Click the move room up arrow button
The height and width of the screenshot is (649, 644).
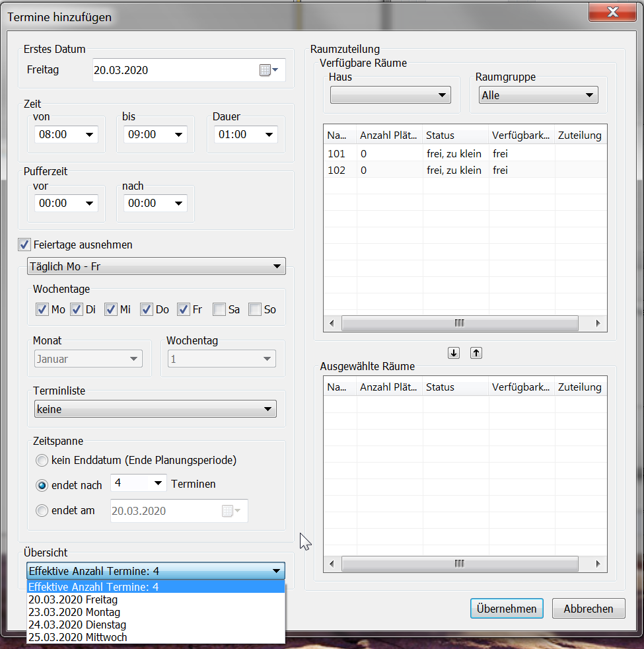pyautogui.click(x=476, y=353)
